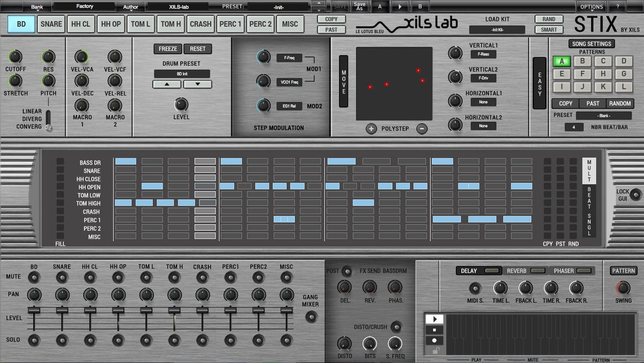Start playback with the white play button
Image resolution: width=644 pixels, height=363 pixels.
click(434, 320)
